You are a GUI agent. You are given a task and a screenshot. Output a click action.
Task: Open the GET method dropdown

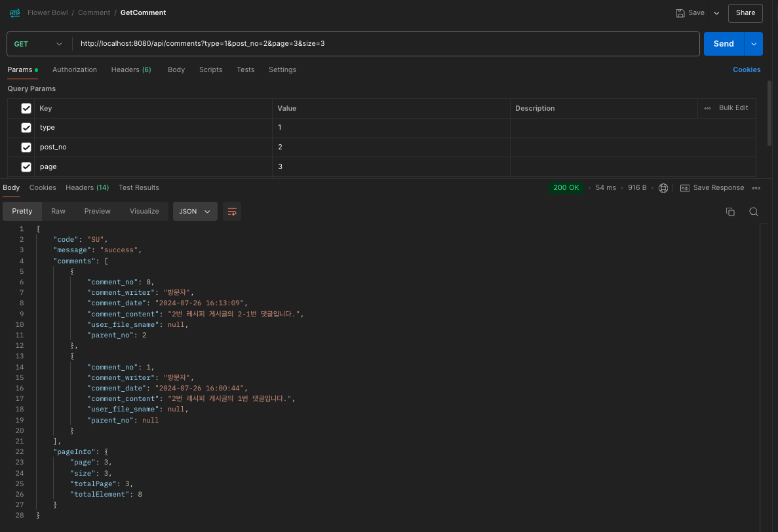coord(38,44)
